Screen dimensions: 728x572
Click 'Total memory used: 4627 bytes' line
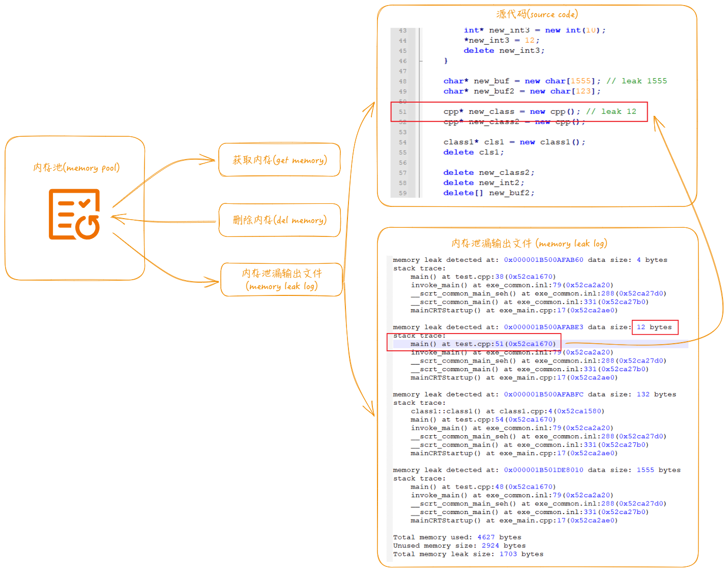pos(457,537)
